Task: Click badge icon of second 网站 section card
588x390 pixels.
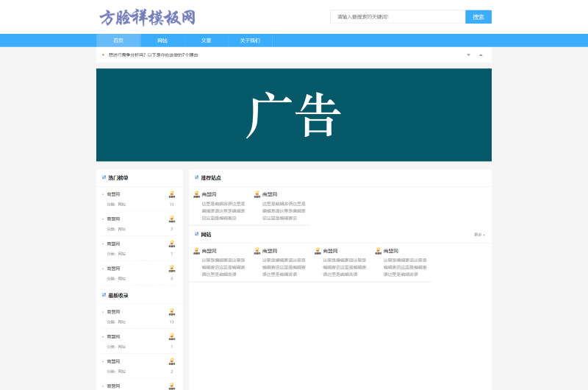Action: pos(257,251)
